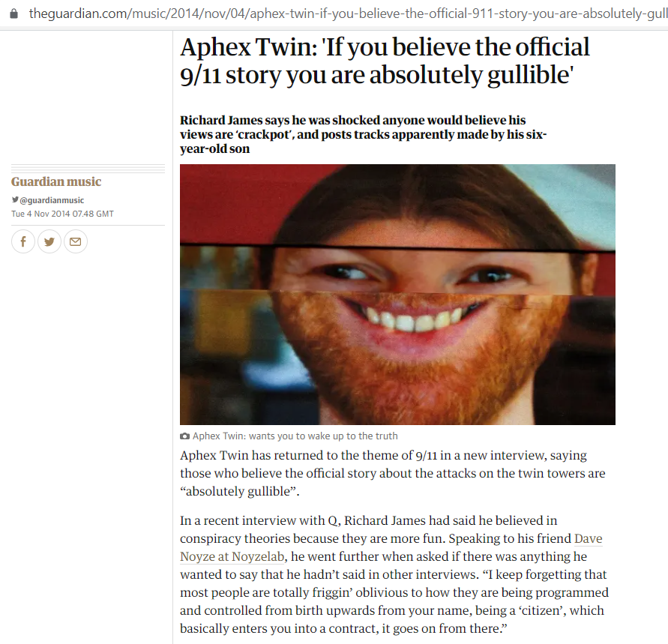Click the Twitter bird beside @guardianmusic
The height and width of the screenshot is (644, 668).
[x=15, y=199]
